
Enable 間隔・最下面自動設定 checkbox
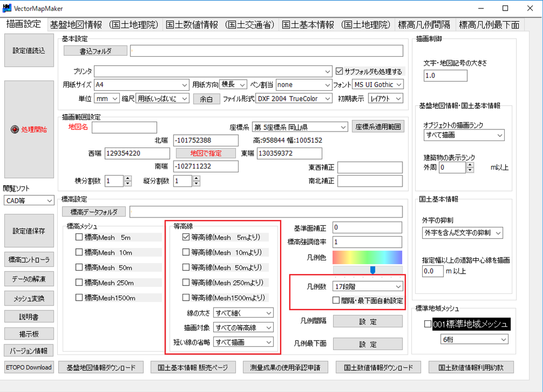(336, 300)
